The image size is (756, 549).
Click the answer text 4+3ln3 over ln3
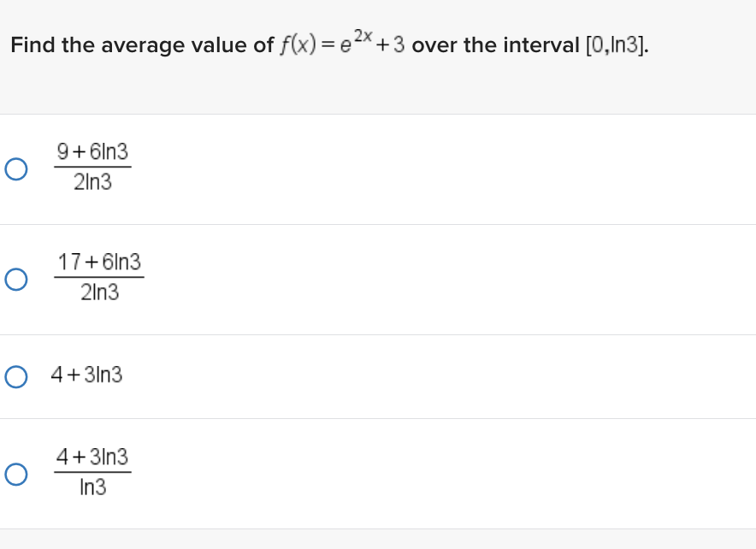click(x=92, y=472)
